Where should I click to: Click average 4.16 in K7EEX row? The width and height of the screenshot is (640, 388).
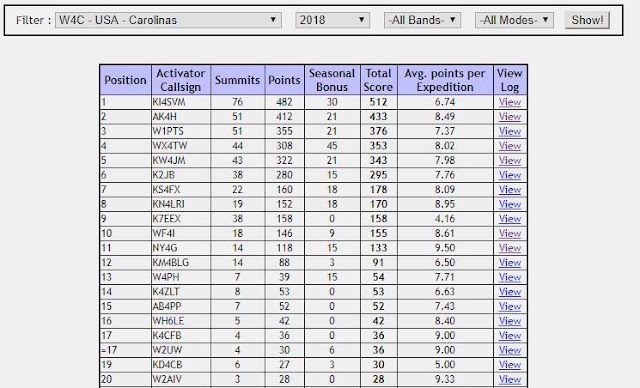click(x=445, y=219)
